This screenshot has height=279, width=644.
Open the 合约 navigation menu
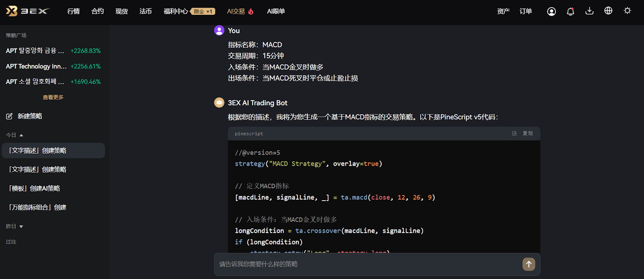(97, 11)
